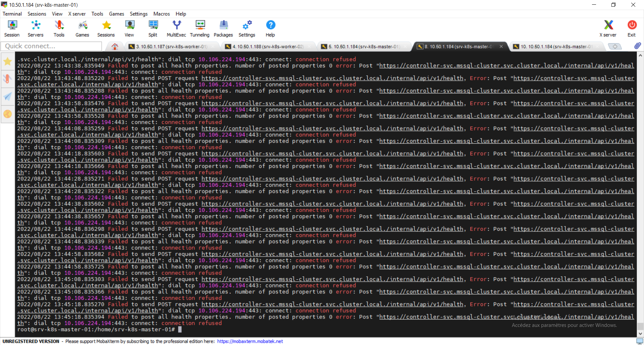Launch the X server from the top right
The image size is (644, 345).
click(x=608, y=28)
